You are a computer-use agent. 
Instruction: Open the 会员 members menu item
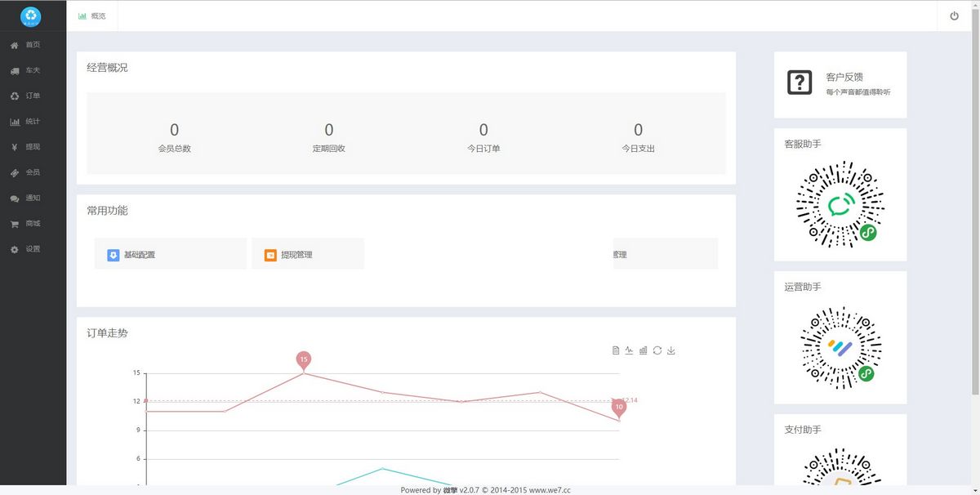click(33, 172)
